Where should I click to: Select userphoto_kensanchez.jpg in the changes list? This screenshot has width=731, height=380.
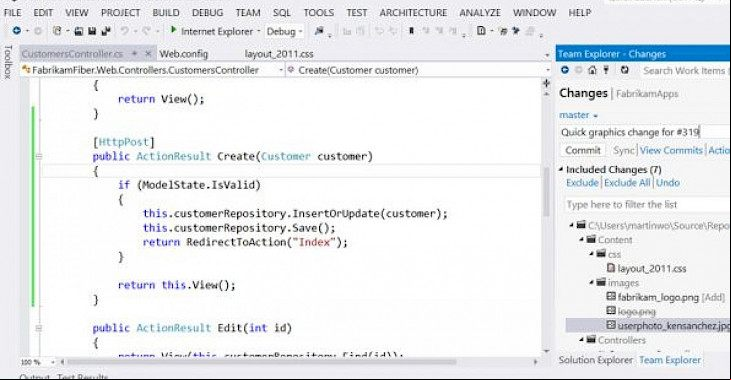648,325
